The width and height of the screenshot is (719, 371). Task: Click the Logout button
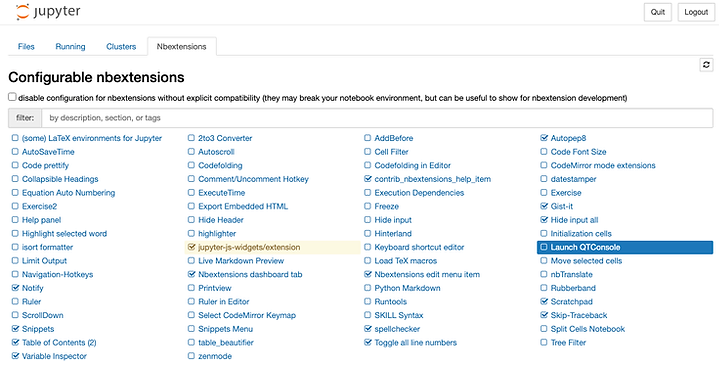pos(696,12)
